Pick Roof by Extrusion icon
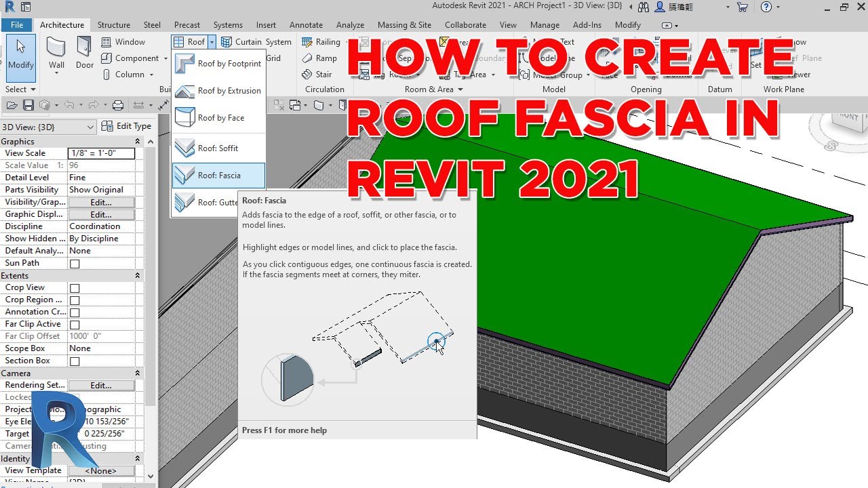868x488 pixels. [x=184, y=91]
